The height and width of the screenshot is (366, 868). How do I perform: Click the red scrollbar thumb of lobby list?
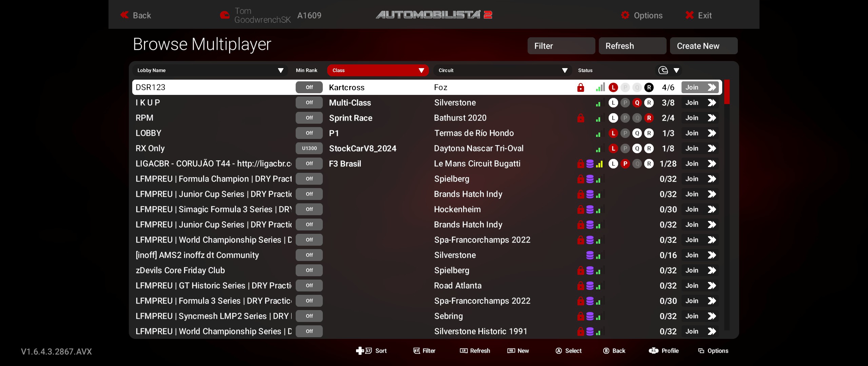click(x=727, y=92)
